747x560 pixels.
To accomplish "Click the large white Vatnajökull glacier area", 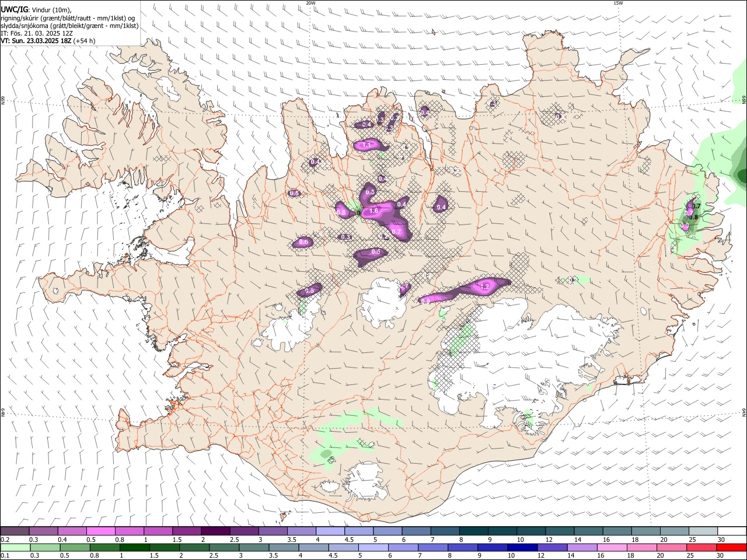I will 525,356.
